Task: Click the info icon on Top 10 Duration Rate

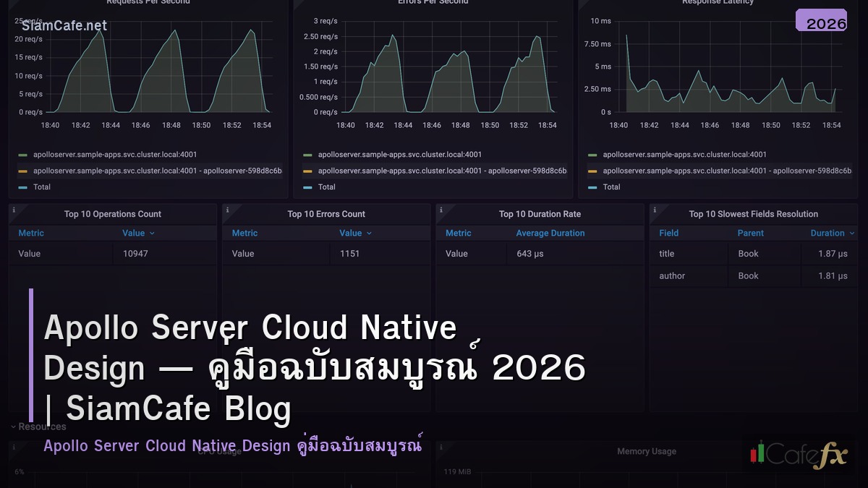Action: coord(440,208)
